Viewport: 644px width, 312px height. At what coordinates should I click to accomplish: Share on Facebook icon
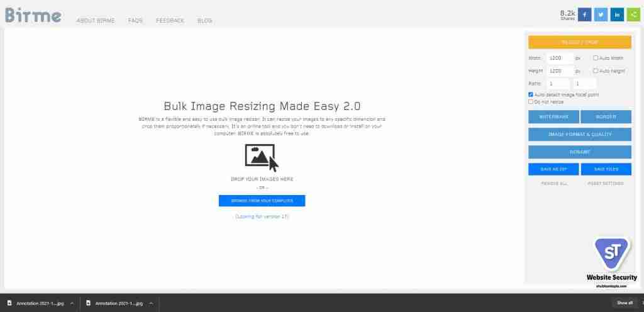584,14
